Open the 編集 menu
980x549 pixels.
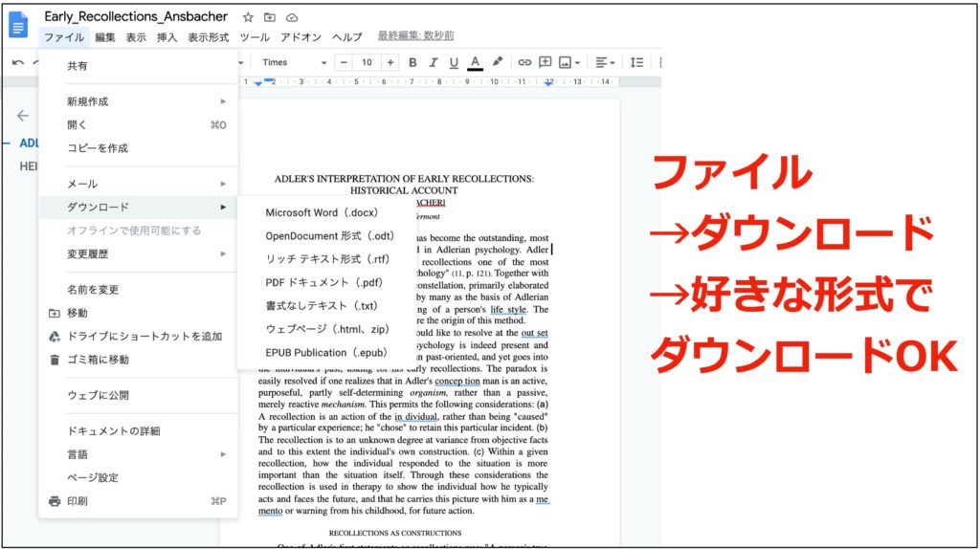[x=105, y=37]
